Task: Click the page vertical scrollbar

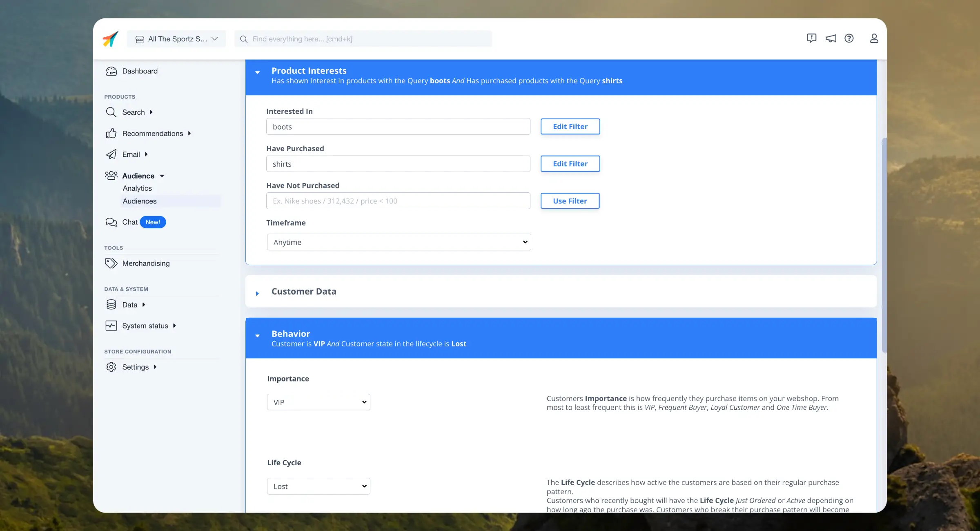Action: [x=884, y=245]
